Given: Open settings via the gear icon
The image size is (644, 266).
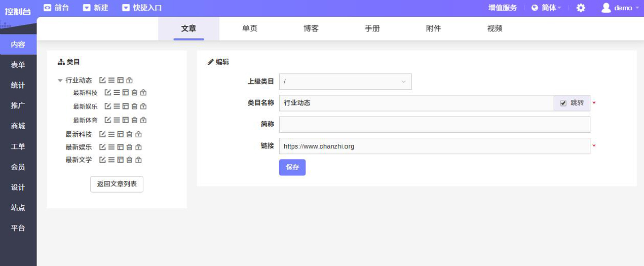Looking at the screenshot, I should coord(581,8).
